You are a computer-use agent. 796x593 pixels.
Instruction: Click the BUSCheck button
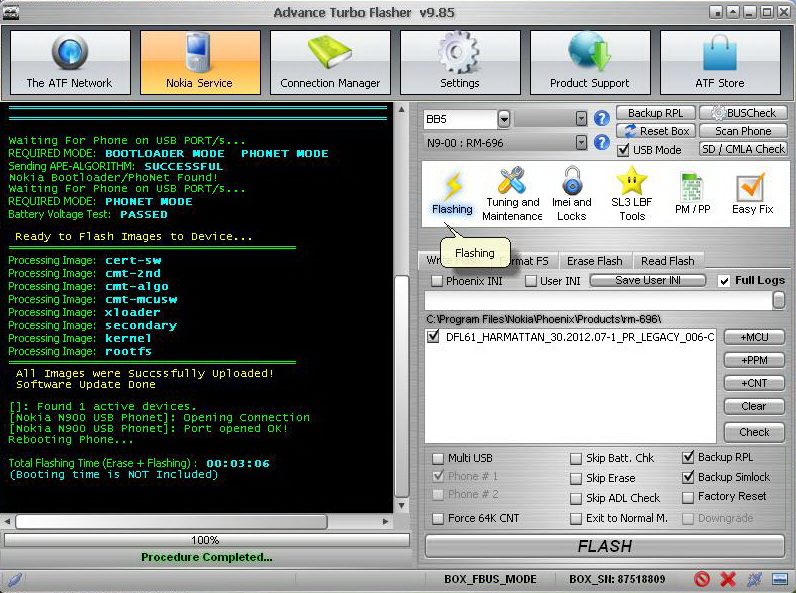743,113
